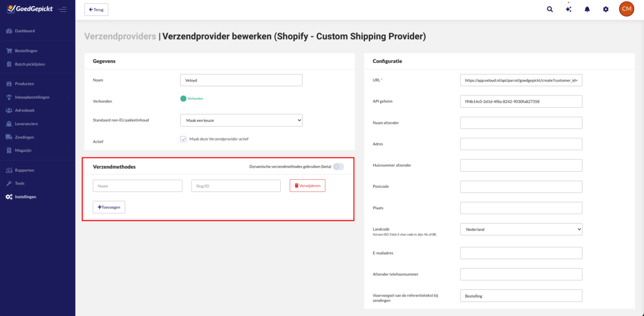Open the notifications bell
Image resolution: width=644 pixels, height=316 pixels.
587,9
